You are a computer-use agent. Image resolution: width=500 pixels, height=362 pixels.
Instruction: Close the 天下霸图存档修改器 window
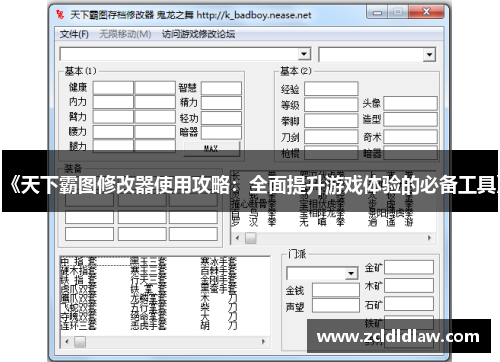pyautogui.click(x=427, y=12)
